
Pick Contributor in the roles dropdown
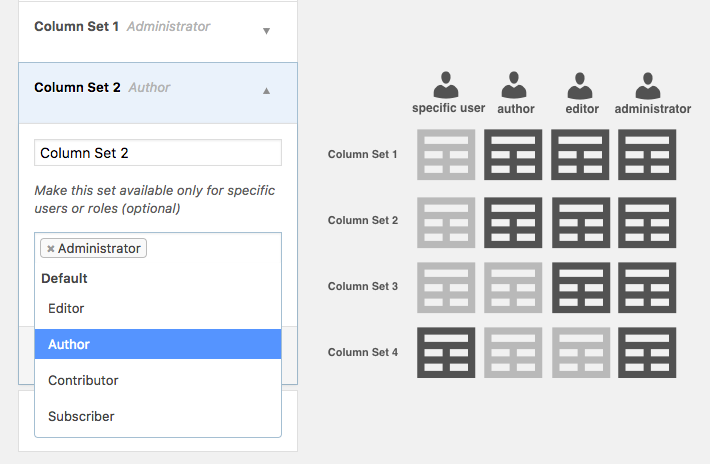158,380
